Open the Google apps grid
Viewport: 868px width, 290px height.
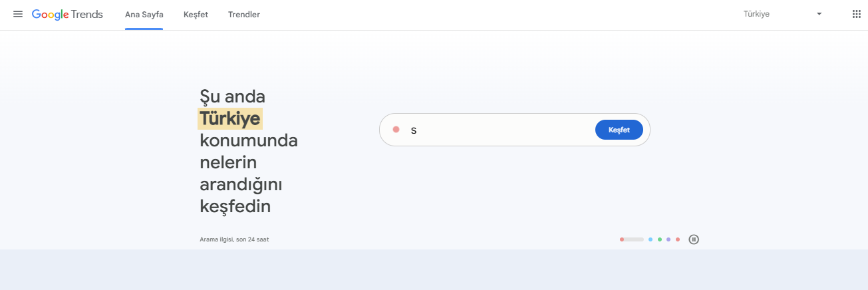point(856,14)
